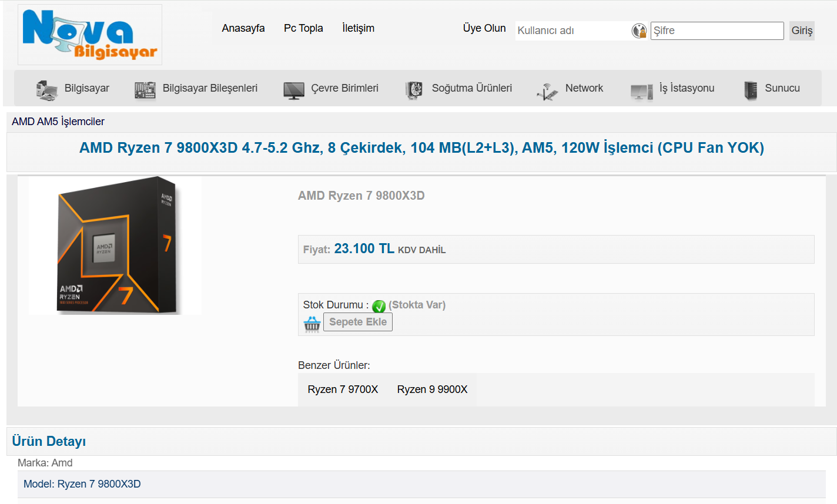
Task: Open the Bilgisayar category
Action: (87, 88)
